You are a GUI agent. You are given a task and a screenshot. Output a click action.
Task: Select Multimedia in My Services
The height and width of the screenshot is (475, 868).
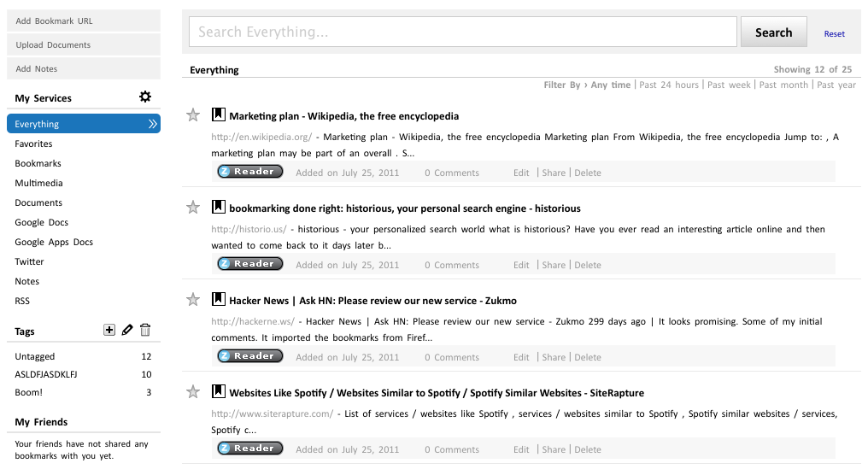click(x=38, y=183)
